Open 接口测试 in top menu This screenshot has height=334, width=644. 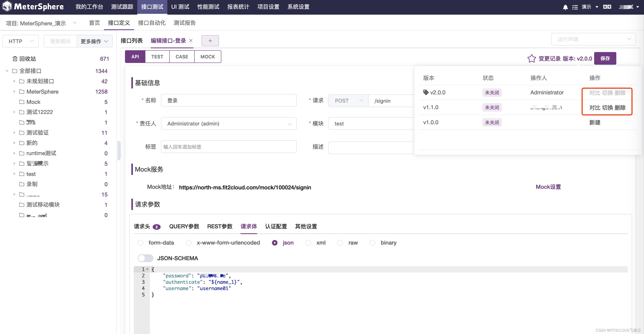[152, 7]
